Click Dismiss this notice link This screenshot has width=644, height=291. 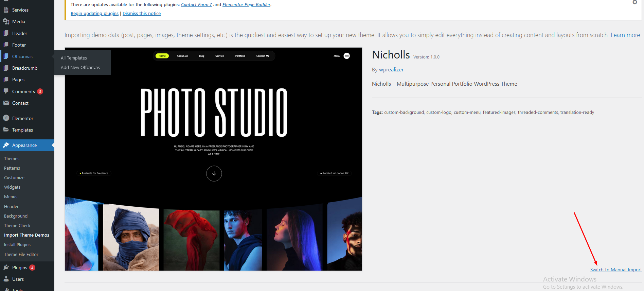pyautogui.click(x=142, y=14)
